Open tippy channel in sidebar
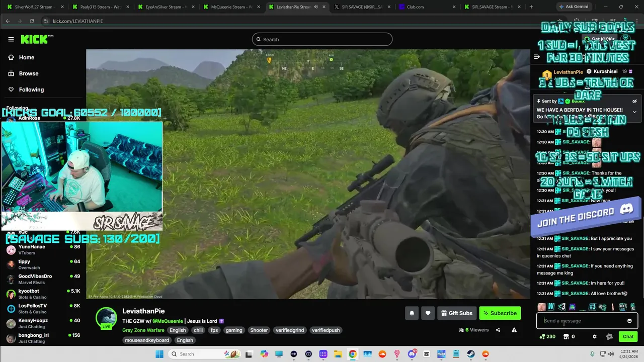This screenshot has width=644, height=362. pos(43,264)
